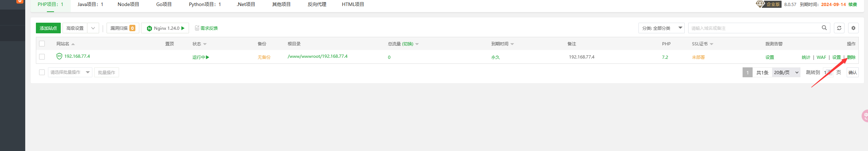This screenshot has height=151, width=868.
Task: Click the running status play icon
Action: (x=208, y=57)
